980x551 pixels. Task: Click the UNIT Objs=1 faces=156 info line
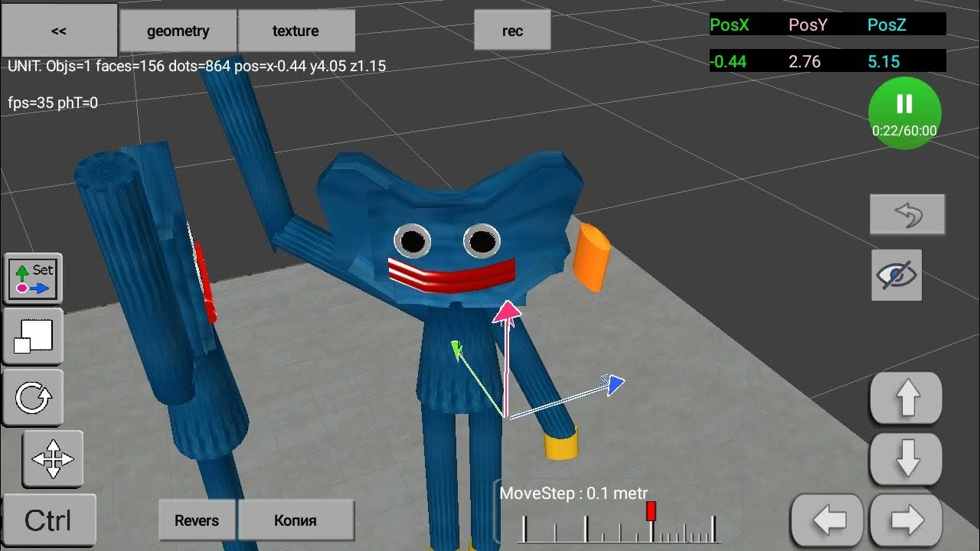[x=197, y=67]
